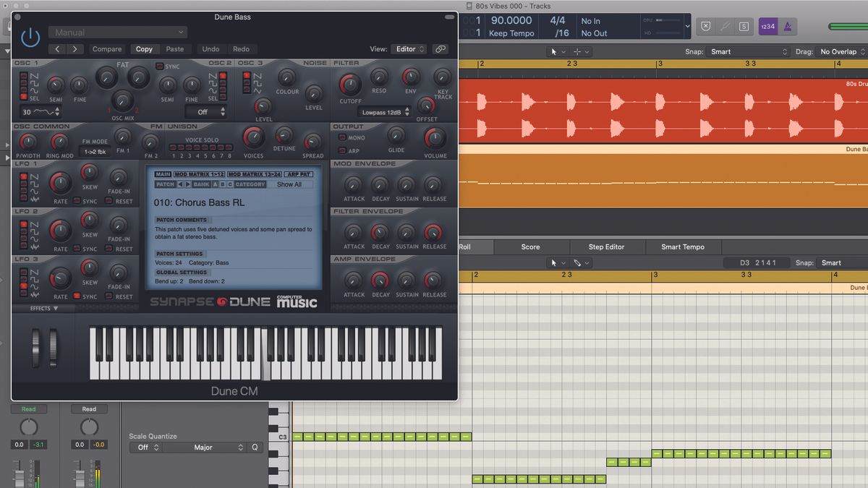Click the solo mode S icon in the toolbar
868x488 pixels.
744,26
